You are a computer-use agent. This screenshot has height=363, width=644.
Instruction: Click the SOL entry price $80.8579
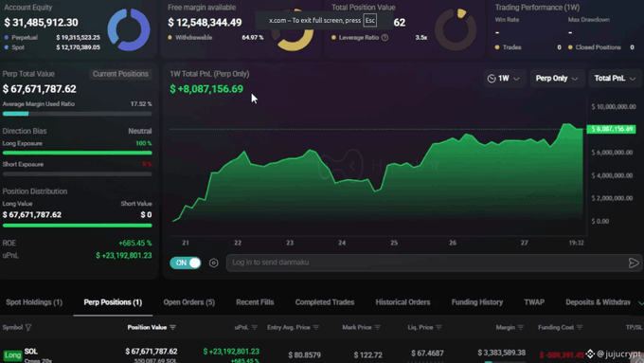(304, 355)
